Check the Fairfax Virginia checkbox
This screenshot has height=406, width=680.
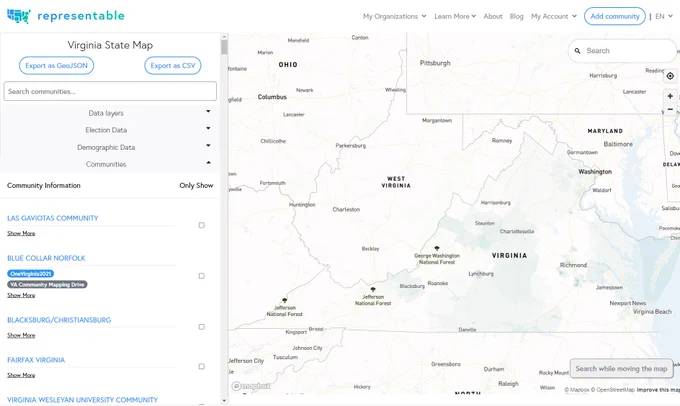pyautogui.click(x=202, y=367)
